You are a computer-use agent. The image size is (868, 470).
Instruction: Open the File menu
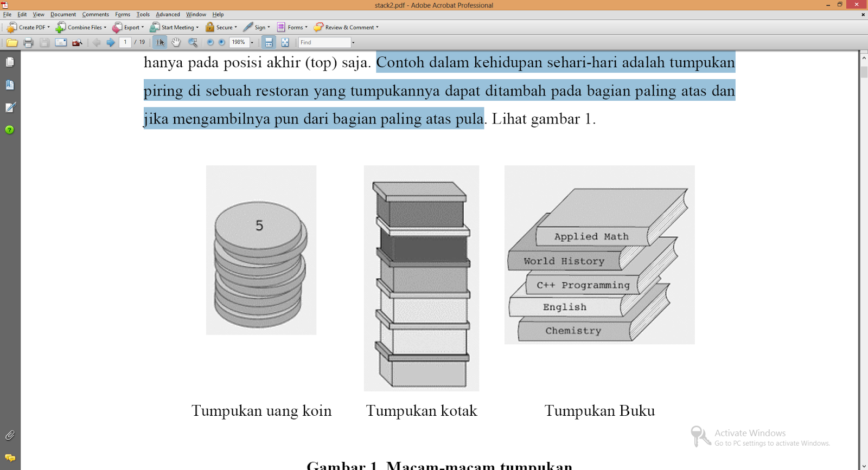point(7,15)
